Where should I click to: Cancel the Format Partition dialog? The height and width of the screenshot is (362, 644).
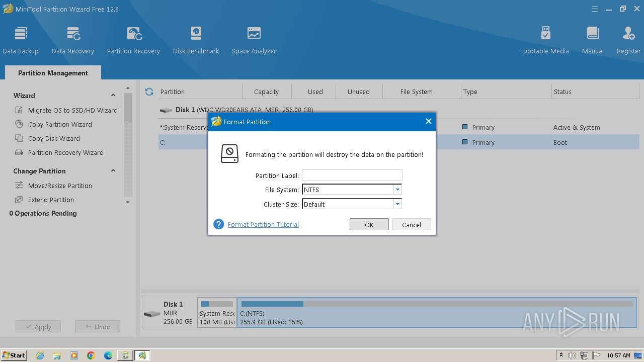[x=411, y=225]
